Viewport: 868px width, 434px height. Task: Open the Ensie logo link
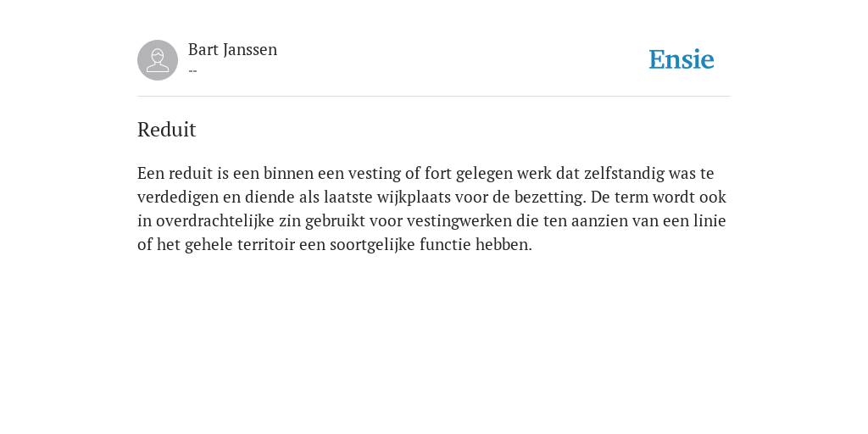click(x=682, y=59)
